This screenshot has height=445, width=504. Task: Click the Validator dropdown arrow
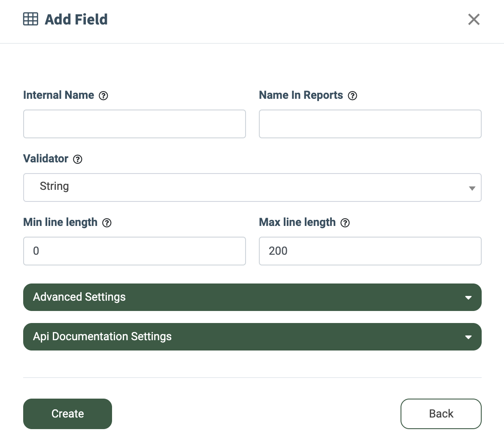pos(472,188)
